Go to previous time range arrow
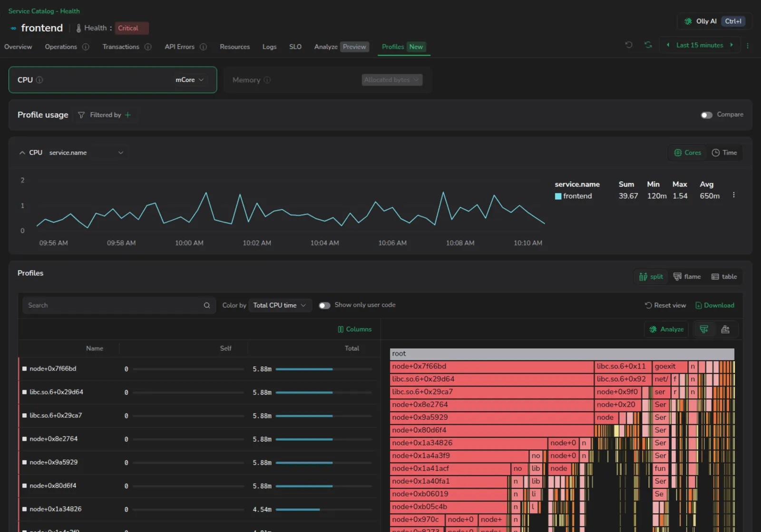 pyautogui.click(x=668, y=45)
